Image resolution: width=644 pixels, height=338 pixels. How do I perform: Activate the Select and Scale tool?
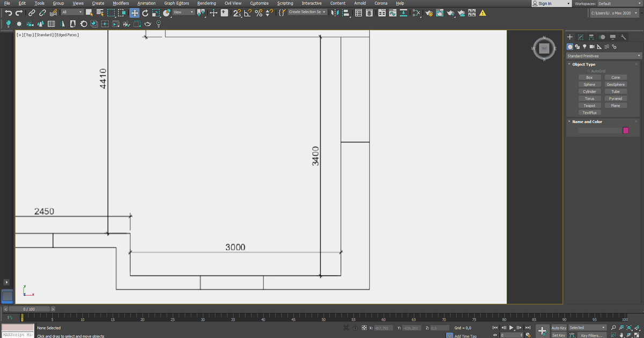click(156, 13)
